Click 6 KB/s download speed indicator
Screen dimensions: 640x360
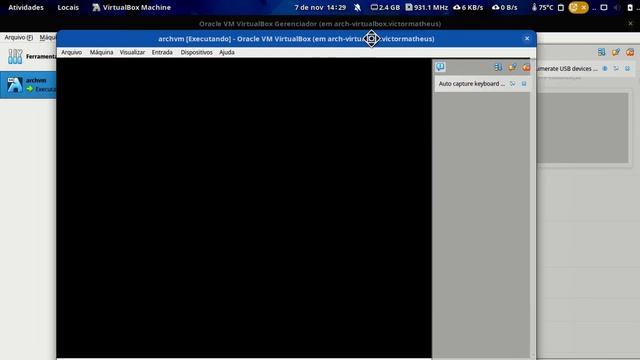point(468,7)
